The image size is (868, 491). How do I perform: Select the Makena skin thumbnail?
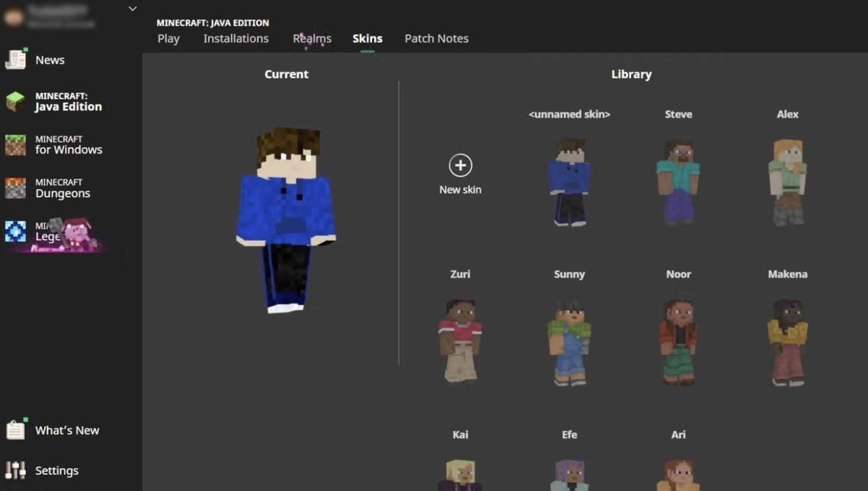tap(787, 342)
